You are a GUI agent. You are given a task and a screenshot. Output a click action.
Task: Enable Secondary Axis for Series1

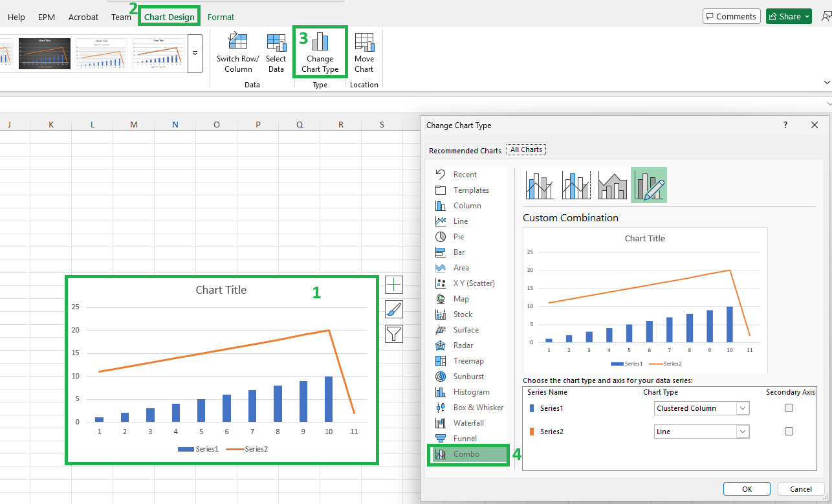click(789, 408)
